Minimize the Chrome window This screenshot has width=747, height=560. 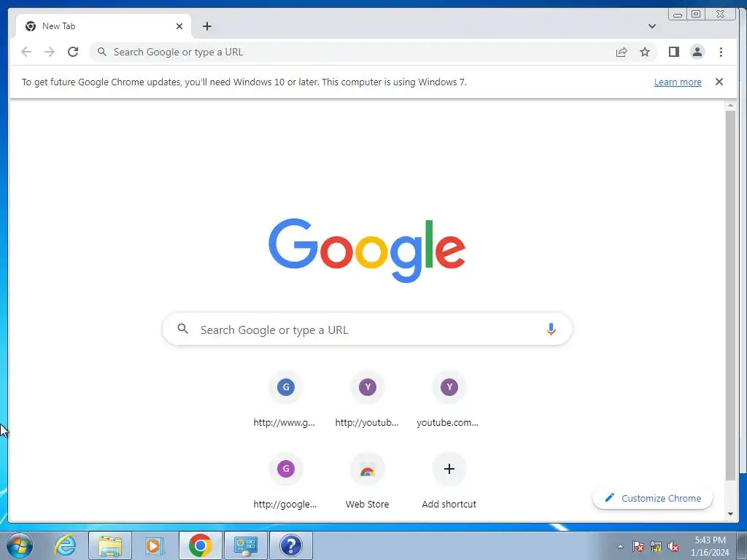[x=678, y=15]
